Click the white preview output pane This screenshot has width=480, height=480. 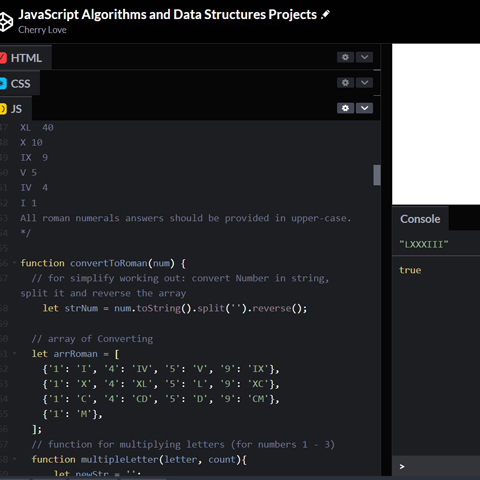point(436,124)
